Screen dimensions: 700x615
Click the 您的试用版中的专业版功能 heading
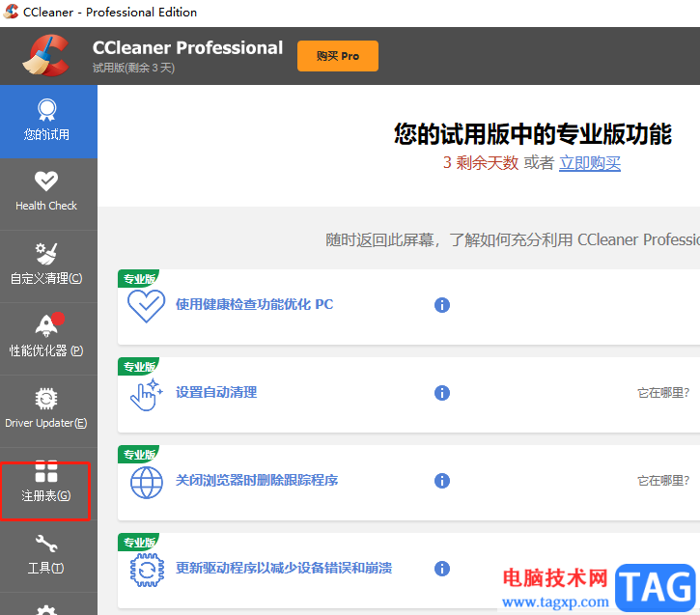click(533, 134)
